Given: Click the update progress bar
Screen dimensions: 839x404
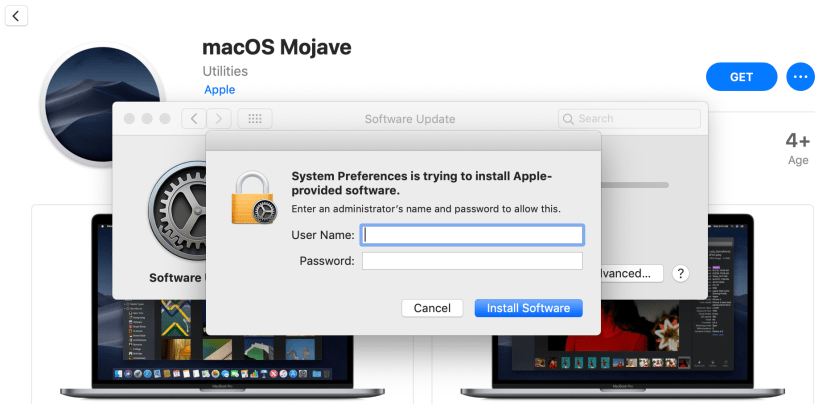Looking at the screenshot, I should pyautogui.click(x=635, y=185).
